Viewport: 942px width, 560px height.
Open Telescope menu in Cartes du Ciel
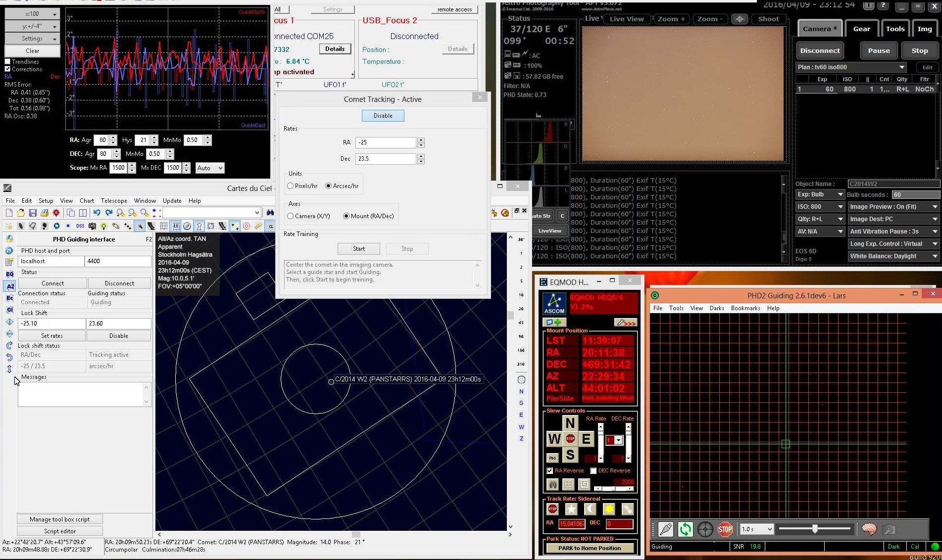click(114, 201)
